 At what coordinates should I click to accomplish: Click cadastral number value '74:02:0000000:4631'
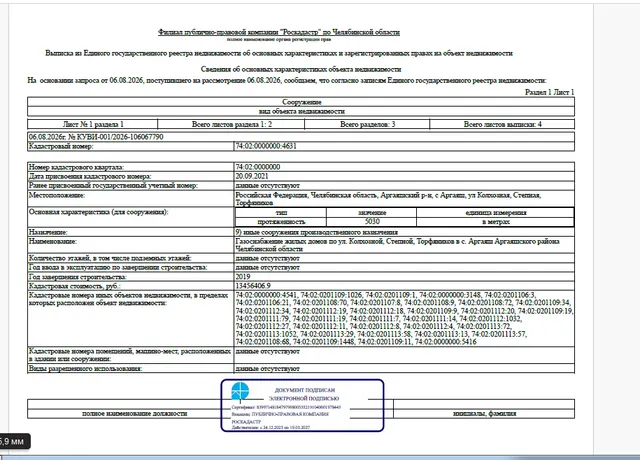266,146
